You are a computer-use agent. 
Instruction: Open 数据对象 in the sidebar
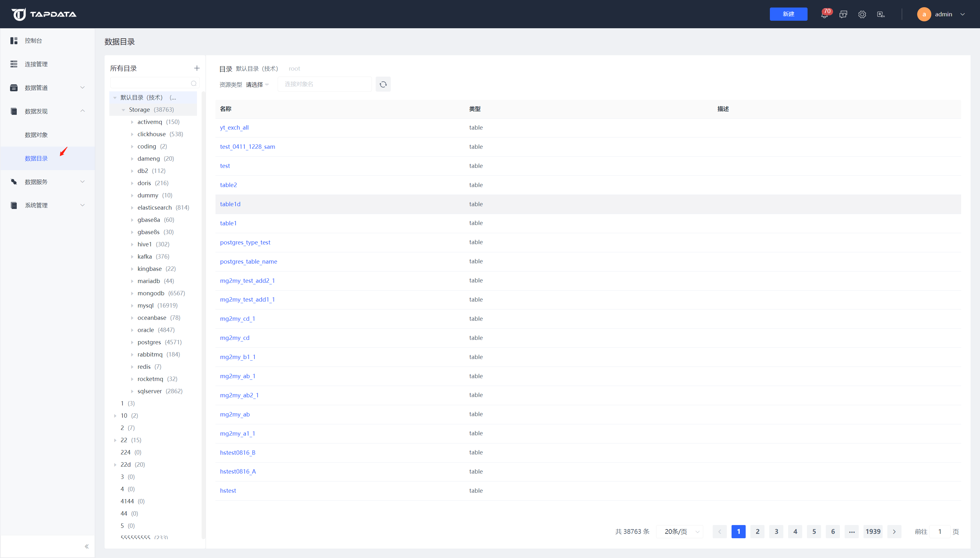pos(36,135)
